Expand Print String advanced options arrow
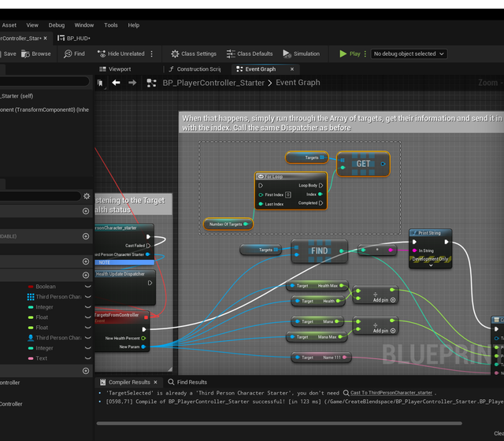This screenshot has width=504, height=441. coord(431,265)
